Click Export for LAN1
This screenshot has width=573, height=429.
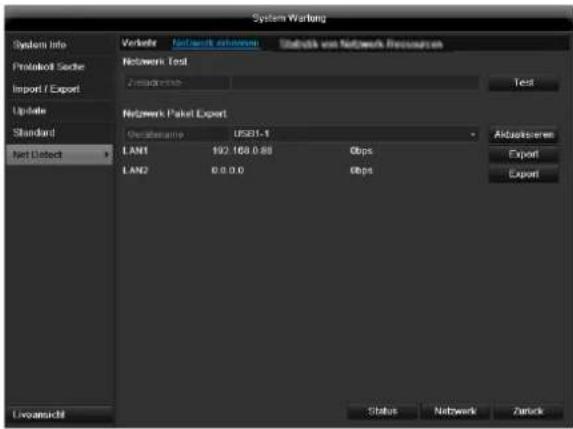coord(524,155)
